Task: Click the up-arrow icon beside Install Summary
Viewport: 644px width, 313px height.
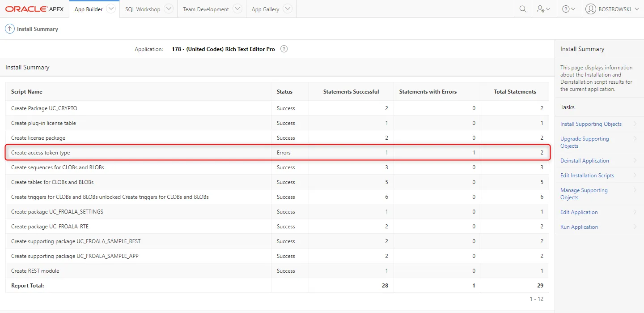Action: click(x=9, y=29)
